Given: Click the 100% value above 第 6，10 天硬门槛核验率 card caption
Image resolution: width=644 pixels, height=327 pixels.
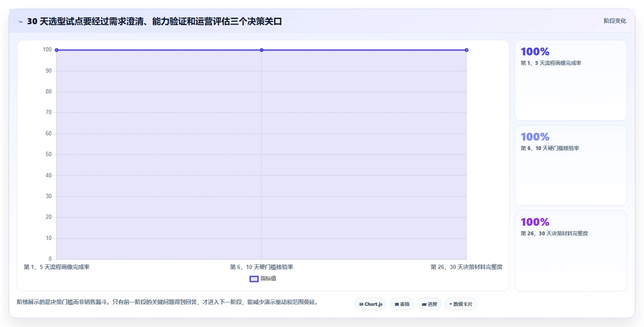Looking at the screenshot, I should [535, 137].
